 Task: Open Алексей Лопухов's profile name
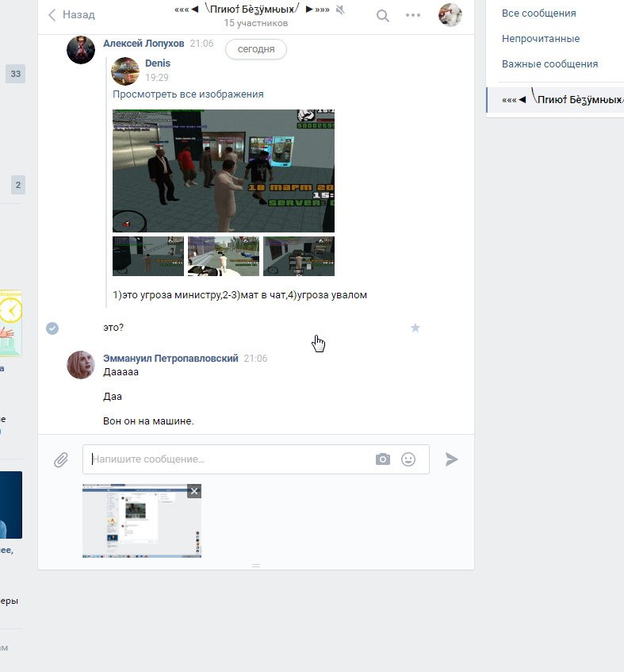point(144,44)
